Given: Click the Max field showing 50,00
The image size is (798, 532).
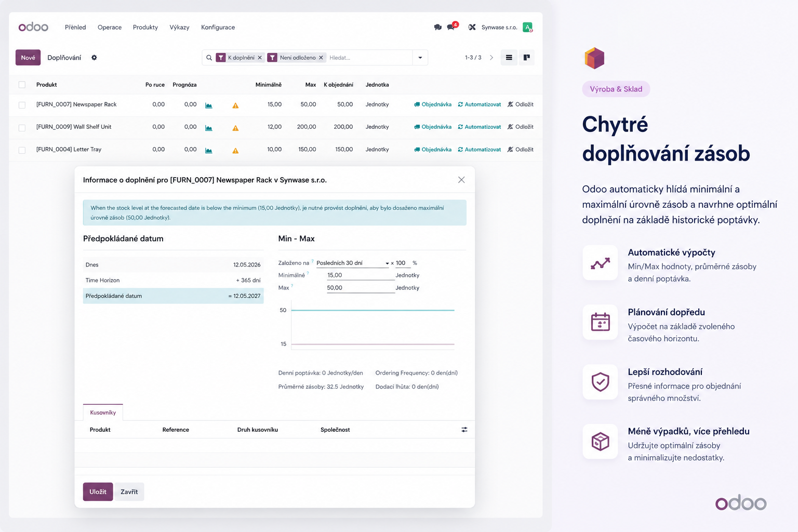Looking at the screenshot, I should tap(361, 288).
